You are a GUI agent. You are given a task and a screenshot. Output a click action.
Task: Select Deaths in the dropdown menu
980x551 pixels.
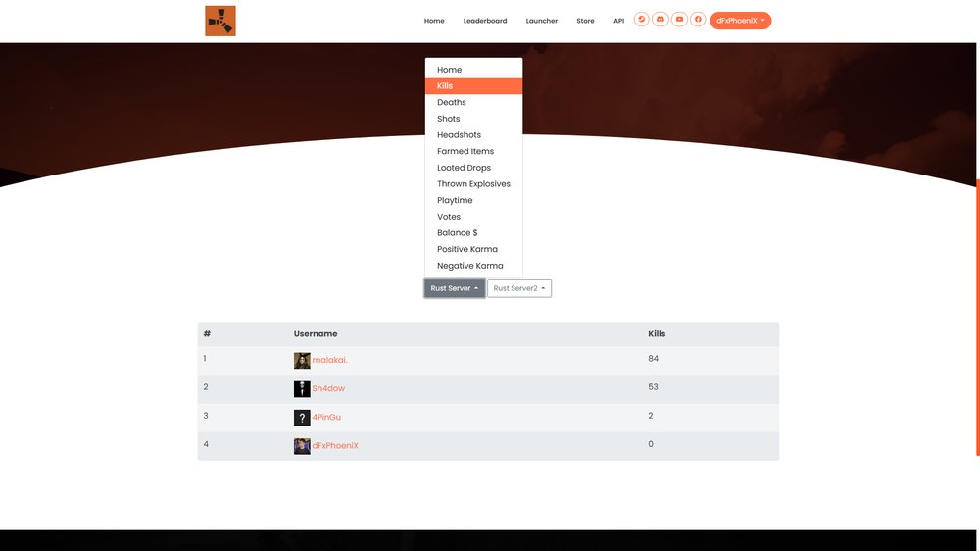point(473,102)
